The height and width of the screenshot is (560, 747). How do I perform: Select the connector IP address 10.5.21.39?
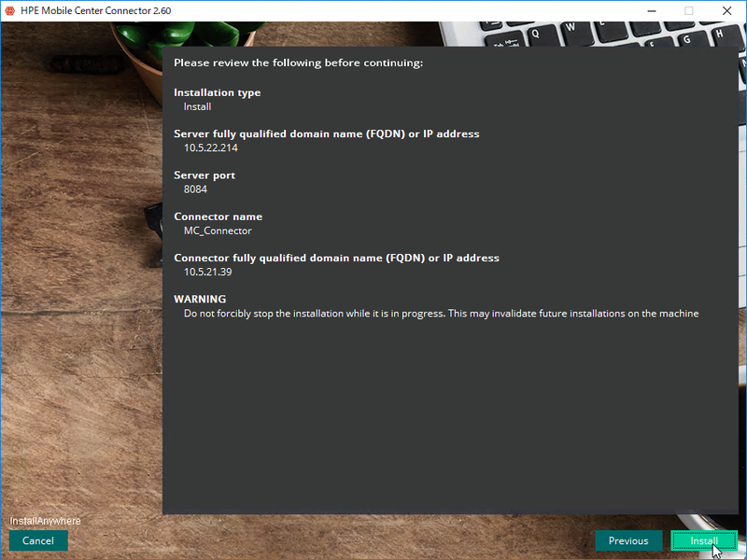tap(207, 272)
